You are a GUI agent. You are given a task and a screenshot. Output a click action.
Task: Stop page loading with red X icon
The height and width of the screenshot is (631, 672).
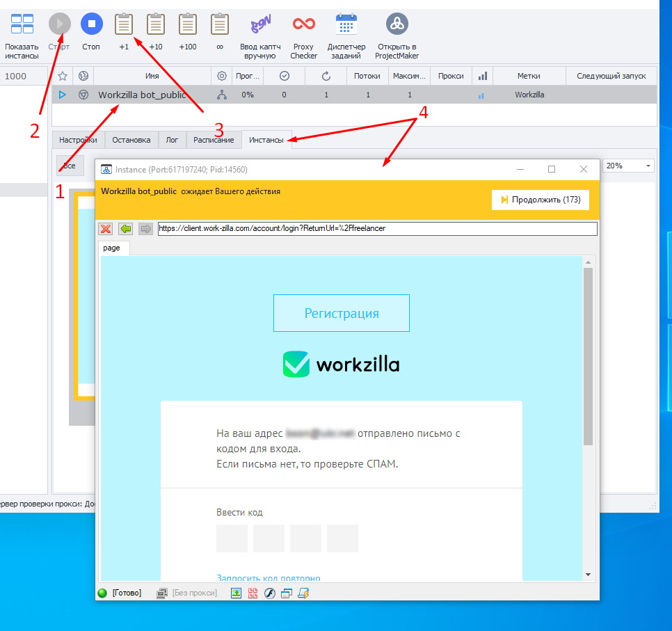106,228
